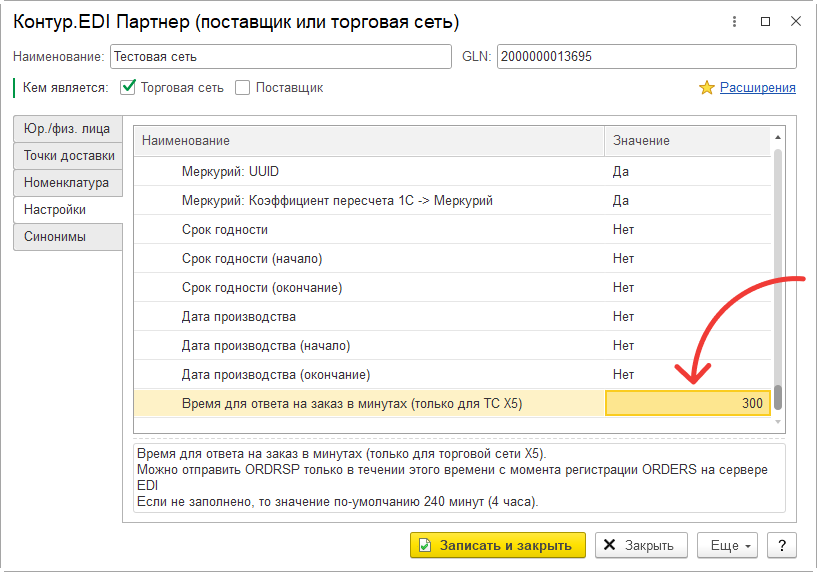The image size is (817, 572).
Task: Select Меркурий: Коэффициент пересчета row
Action: (452, 201)
